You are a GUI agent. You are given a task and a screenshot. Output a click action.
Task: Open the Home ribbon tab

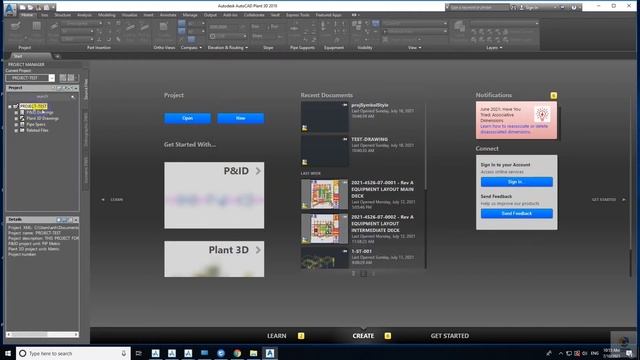tap(27, 15)
